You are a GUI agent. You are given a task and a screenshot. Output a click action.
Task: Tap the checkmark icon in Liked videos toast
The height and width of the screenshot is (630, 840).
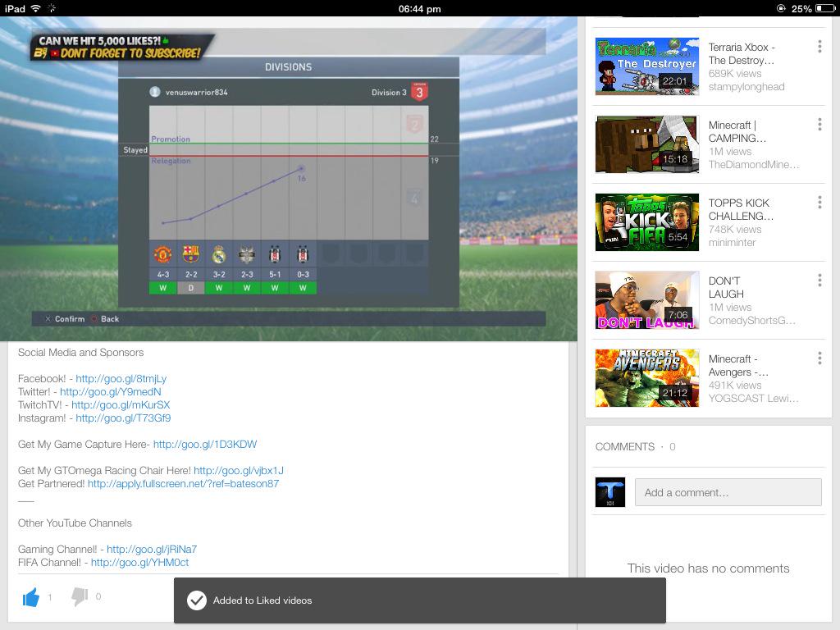197,600
